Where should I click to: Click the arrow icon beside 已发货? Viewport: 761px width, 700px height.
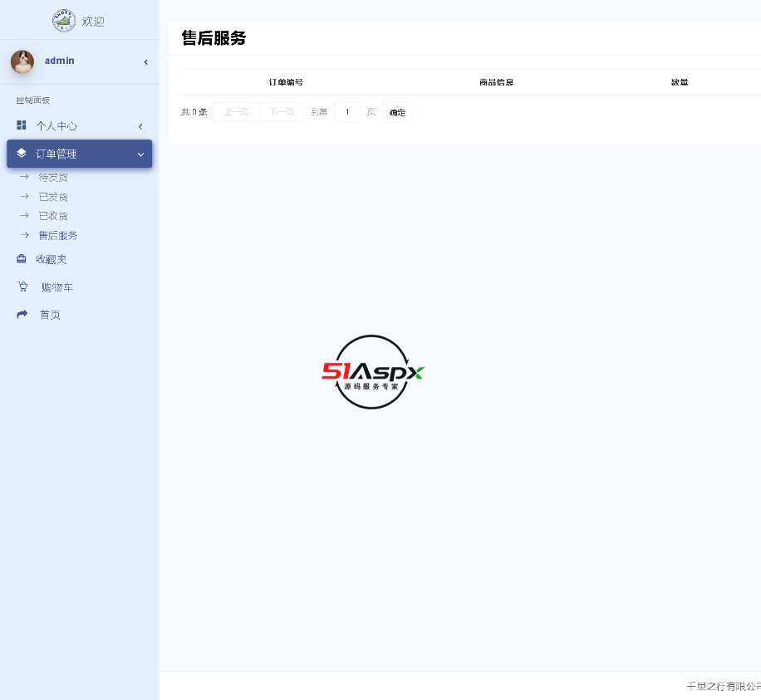[25, 197]
